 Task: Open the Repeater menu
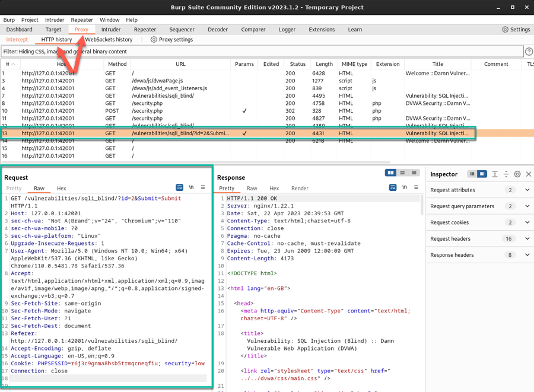point(82,20)
